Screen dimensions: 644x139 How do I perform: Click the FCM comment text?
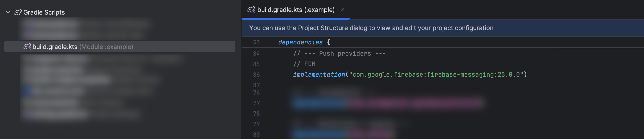[309, 64]
